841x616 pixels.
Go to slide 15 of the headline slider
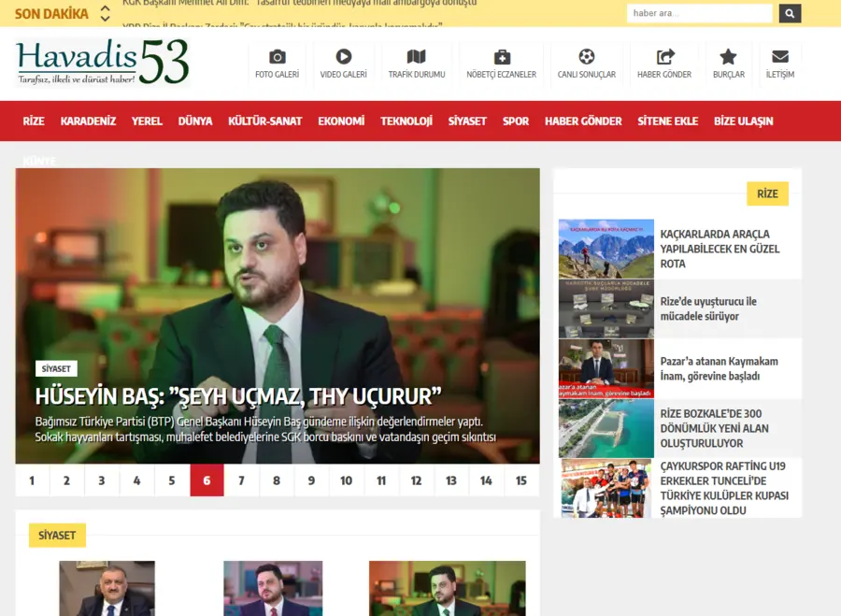click(521, 480)
